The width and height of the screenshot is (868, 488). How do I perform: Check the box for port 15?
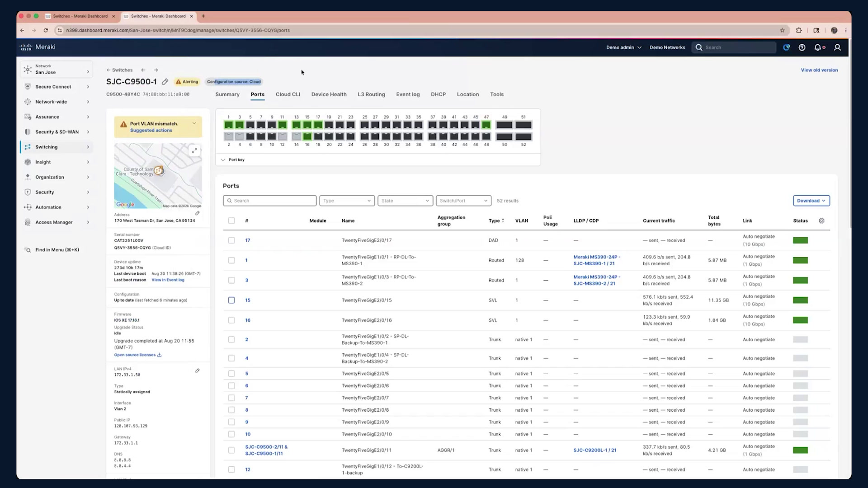231,300
